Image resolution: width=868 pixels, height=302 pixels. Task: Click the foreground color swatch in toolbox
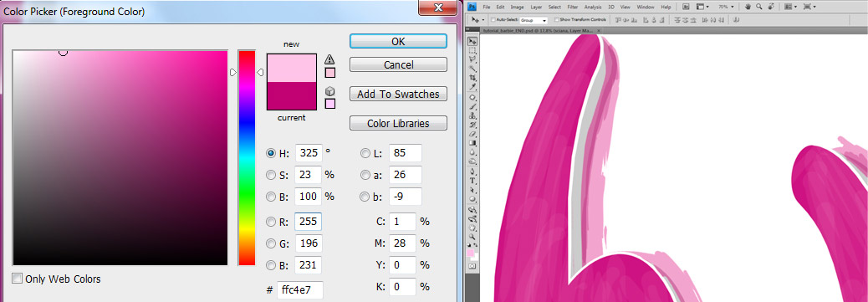(x=471, y=253)
